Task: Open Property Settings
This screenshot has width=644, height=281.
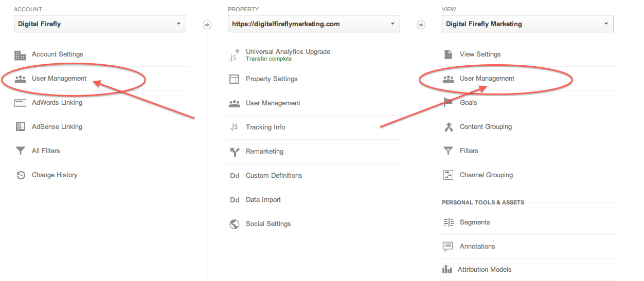Action: [272, 79]
